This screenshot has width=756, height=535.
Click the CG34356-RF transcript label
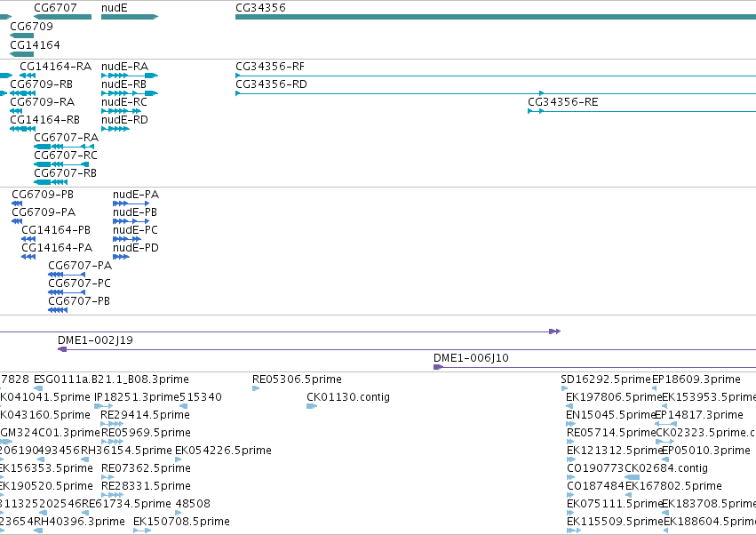click(270, 66)
